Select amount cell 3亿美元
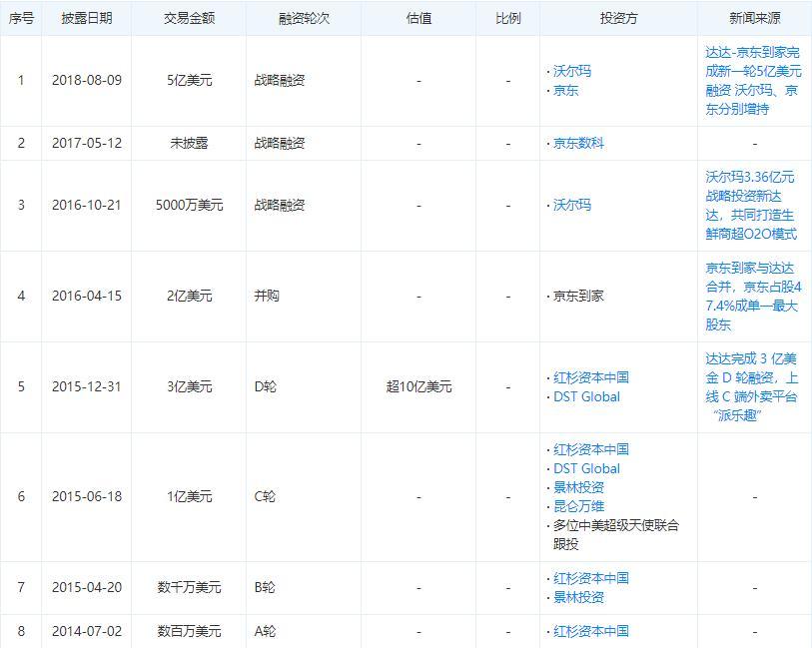 [189, 386]
